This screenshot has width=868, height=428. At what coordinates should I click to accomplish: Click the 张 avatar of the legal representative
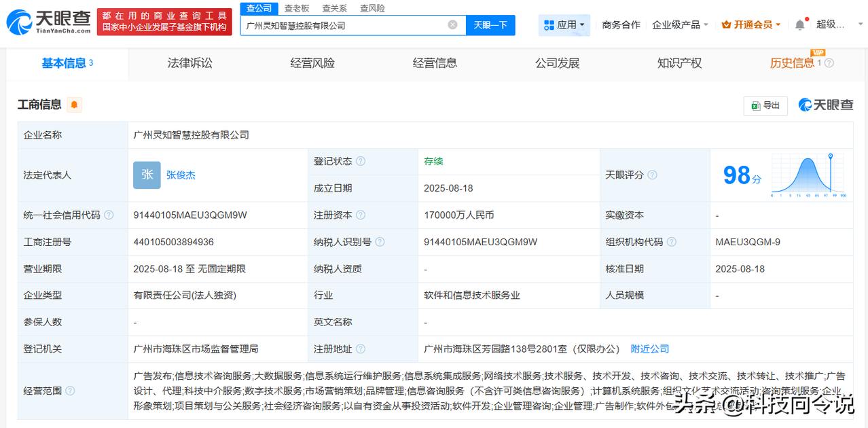(x=147, y=175)
